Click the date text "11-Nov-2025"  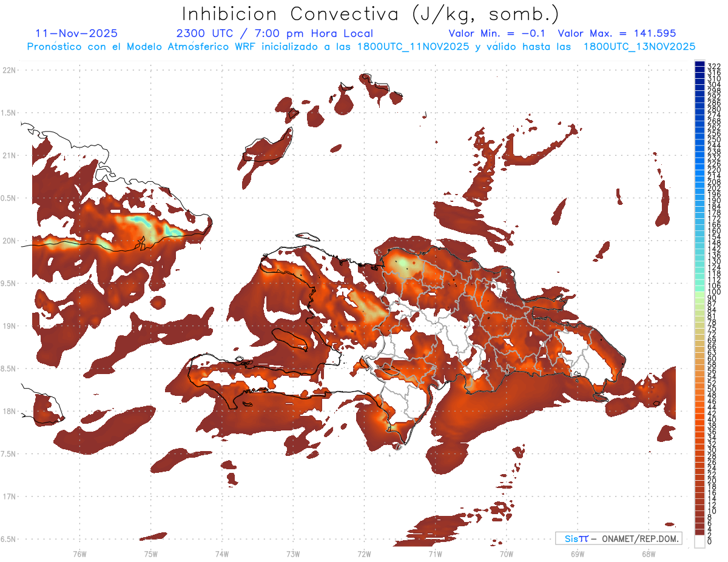coord(76,33)
